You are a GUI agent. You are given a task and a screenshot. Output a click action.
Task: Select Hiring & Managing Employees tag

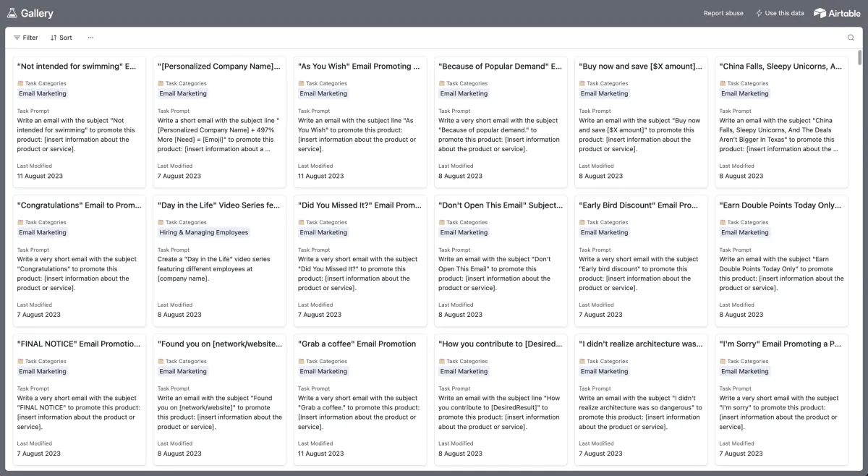(x=204, y=232)
